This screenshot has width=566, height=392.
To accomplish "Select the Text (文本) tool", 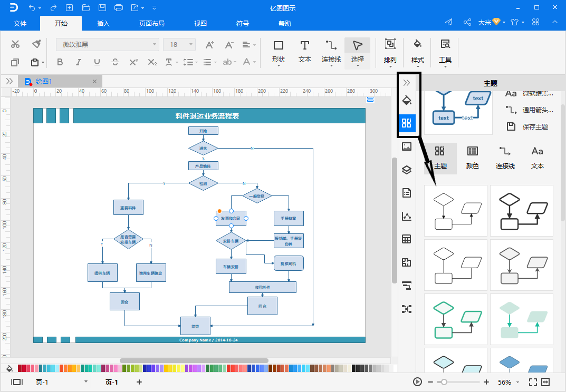I will click(x=305, y=52).
